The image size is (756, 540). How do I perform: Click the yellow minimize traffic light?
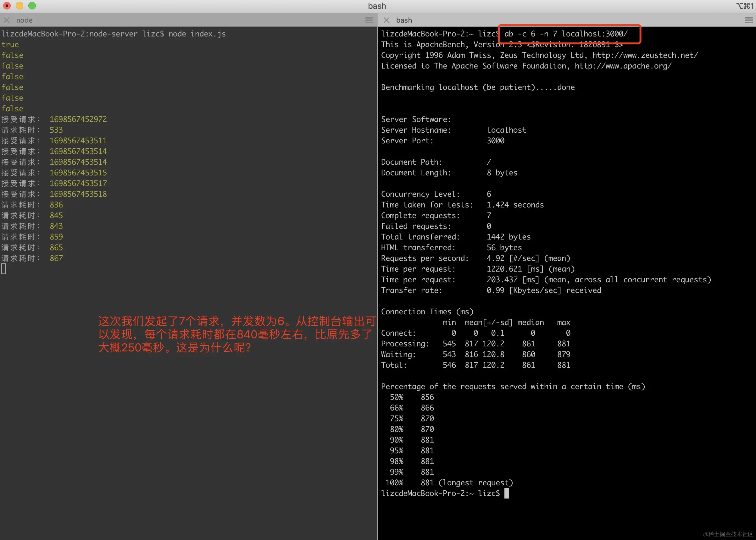pos(19,5)
